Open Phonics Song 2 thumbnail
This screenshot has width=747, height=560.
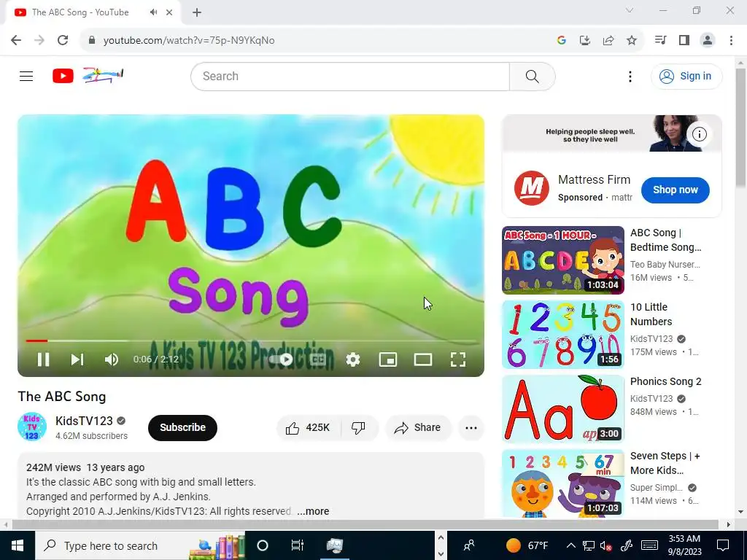coord(562,408)
